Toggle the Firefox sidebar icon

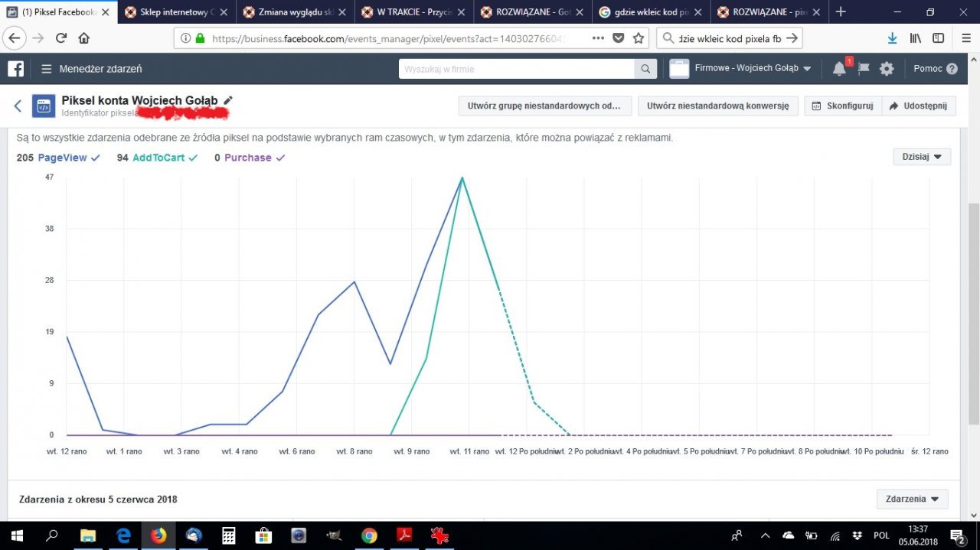pyautogui.click(x=938, y=38)
